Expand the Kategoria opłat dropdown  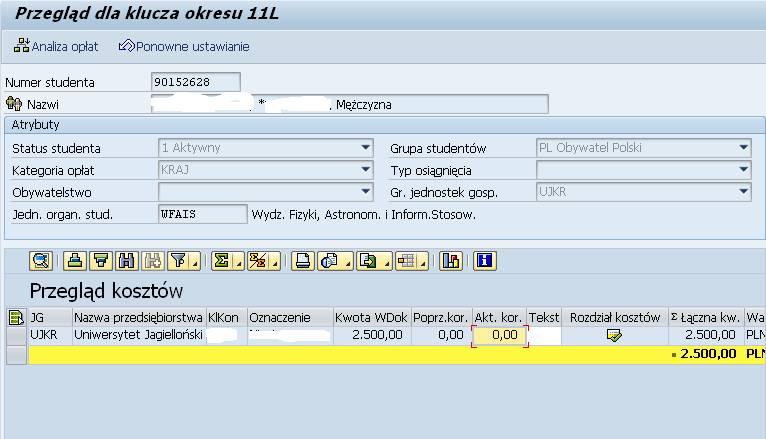pos(365,169)
